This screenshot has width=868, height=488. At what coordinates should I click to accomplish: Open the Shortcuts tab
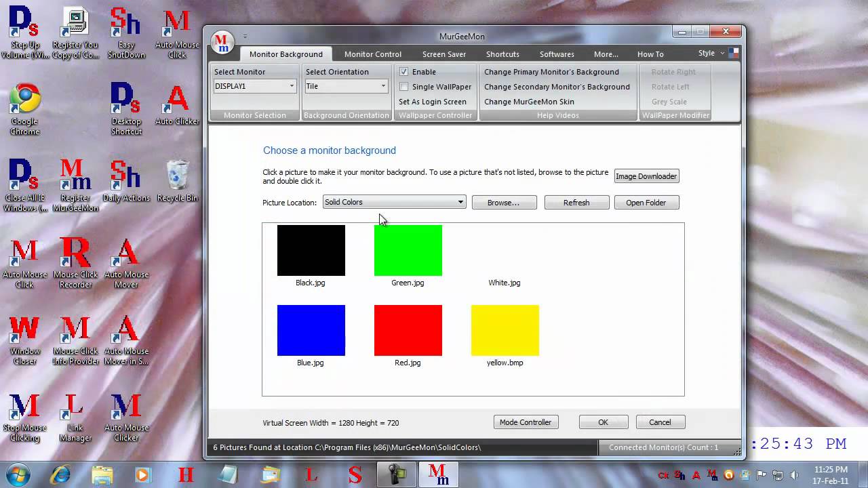tap(502, 54)
